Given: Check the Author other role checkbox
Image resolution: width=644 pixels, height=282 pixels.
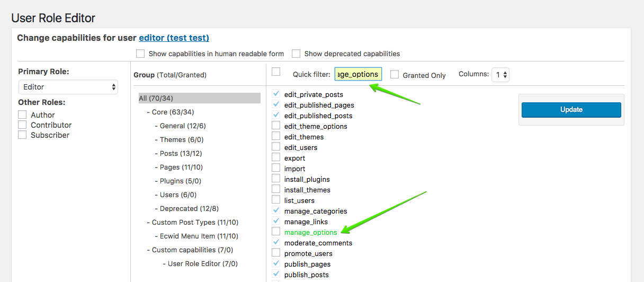Looking at the screenshot, I should [x=22, y=114].
